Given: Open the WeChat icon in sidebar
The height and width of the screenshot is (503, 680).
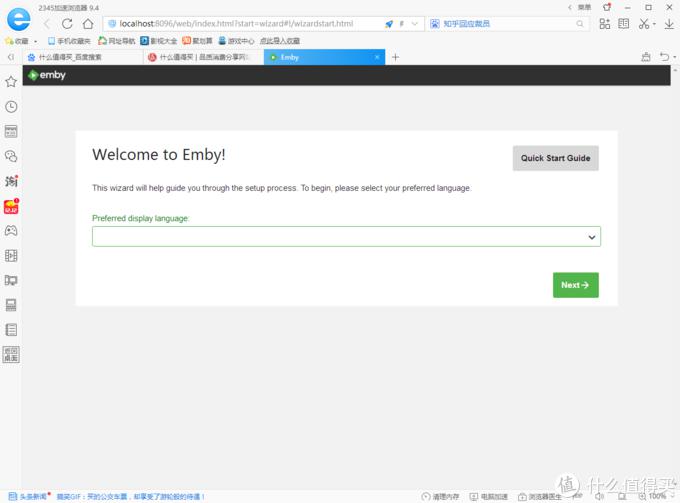Looking at the screenshot, I should pos(11,156).
